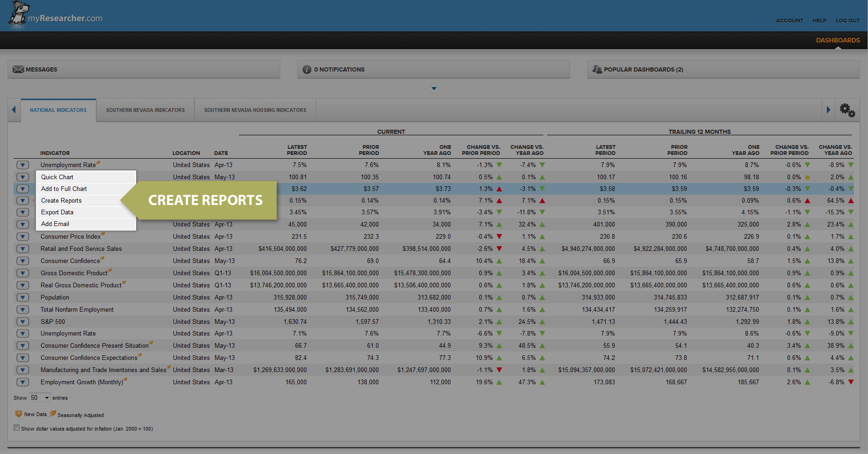Screen dimensions: 868x454
Task: Click the Population indicator name
Action: tap(55, 297)
